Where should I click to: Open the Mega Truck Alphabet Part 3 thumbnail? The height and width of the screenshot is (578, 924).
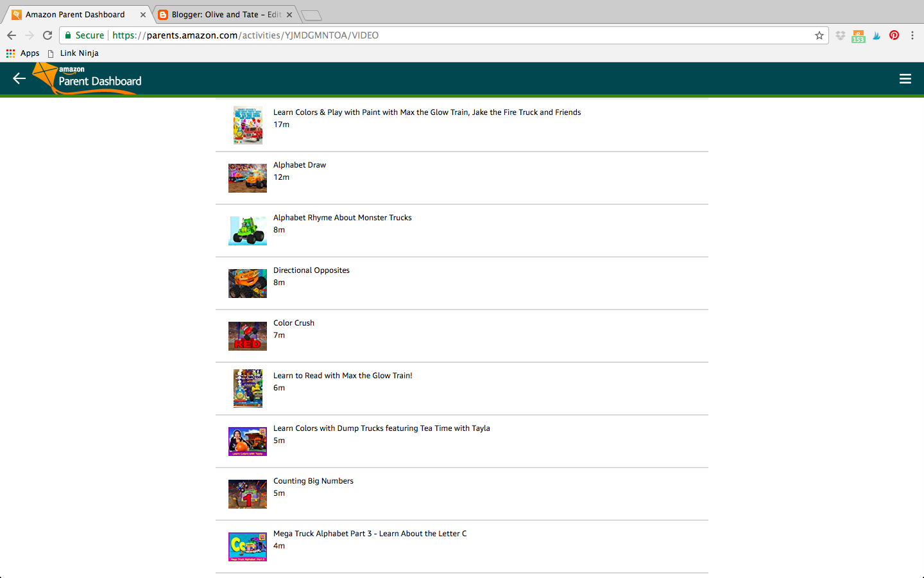(248, 547)
